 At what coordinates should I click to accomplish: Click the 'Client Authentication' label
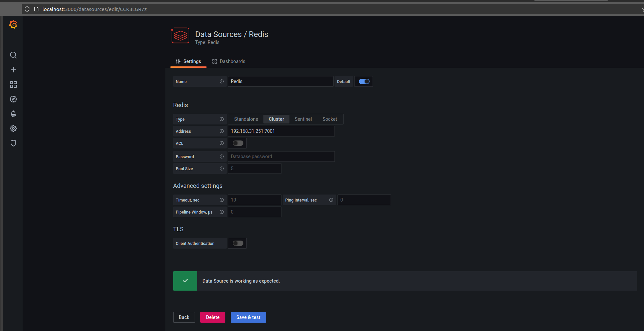click(195, 243)
